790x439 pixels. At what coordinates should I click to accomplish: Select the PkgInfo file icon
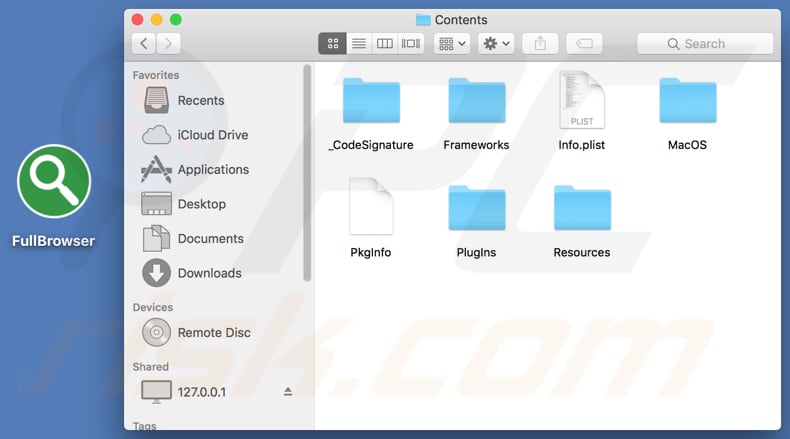[x=371, y=206]
